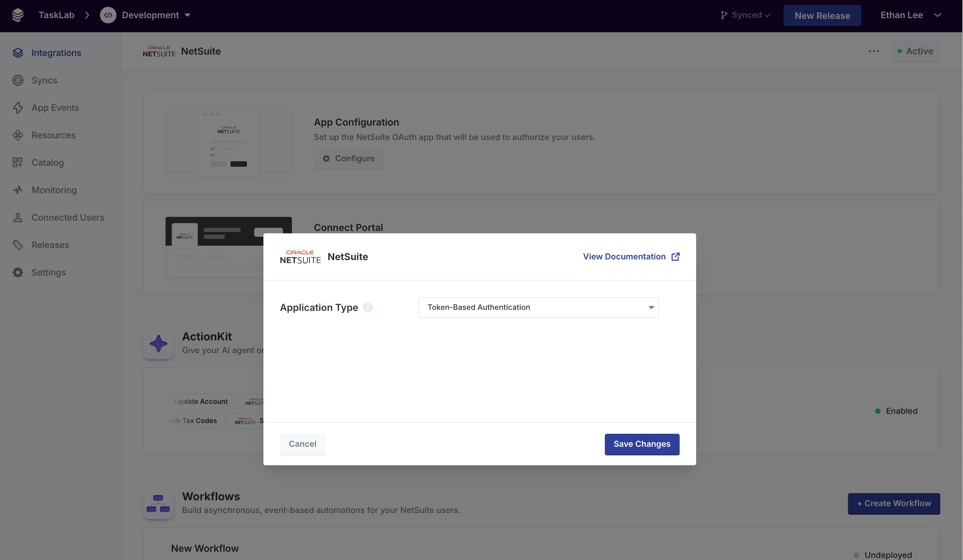The width and height of the screenshot is (963, 560).
Task: Click the Connected Users person icon
Action: [18, 218]
